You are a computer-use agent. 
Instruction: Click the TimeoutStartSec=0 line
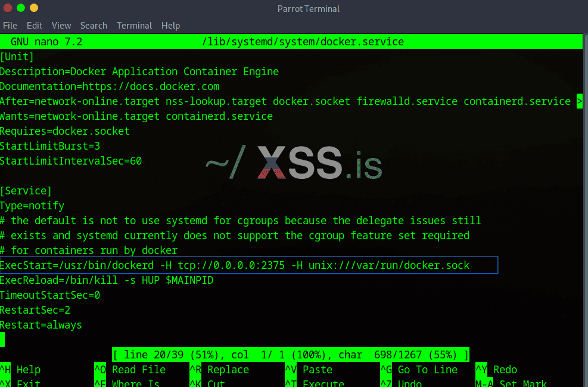tap(50, 295)
